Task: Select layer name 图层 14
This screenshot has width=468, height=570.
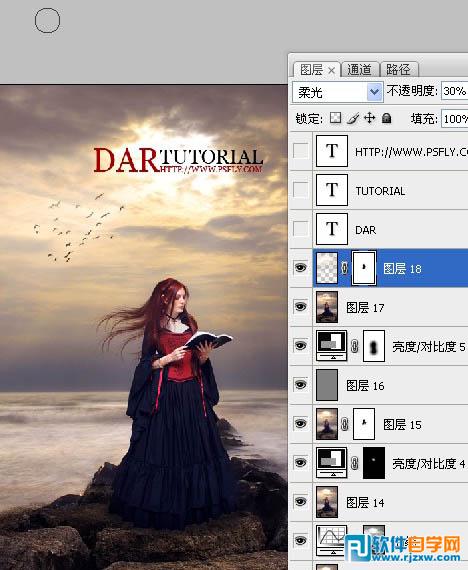Action: click(365, 502)
